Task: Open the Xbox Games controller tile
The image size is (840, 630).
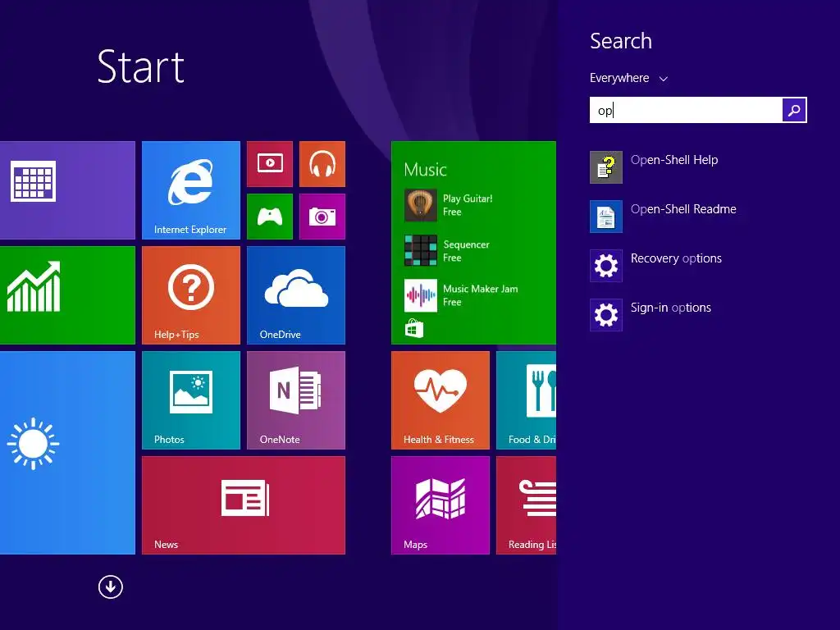Action: coord(270,217)
